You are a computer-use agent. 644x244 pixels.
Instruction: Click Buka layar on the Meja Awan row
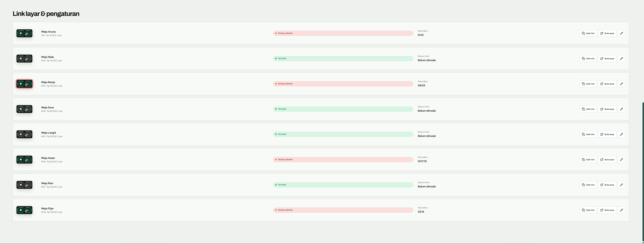point(607,160)
